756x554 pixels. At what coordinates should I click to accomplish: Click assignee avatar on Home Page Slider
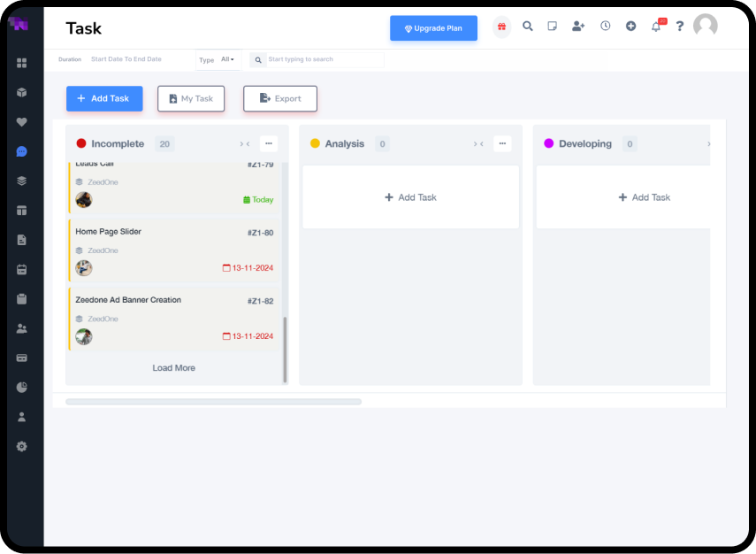click(x=84, y=268)
